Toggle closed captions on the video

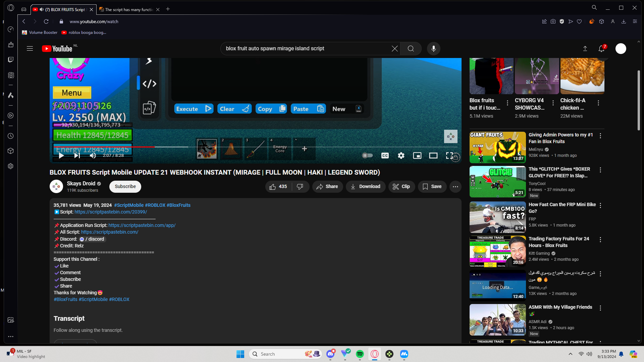[385, 156]
